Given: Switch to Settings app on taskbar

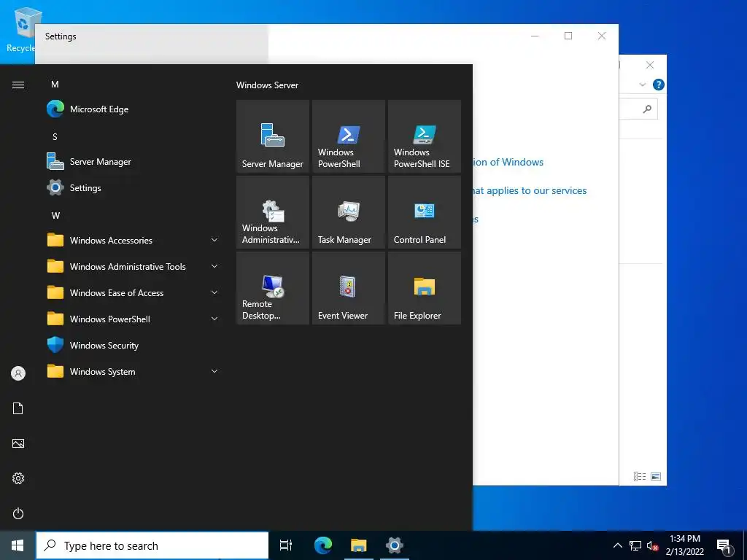Looking at the screenshot, I should point(395,545).
